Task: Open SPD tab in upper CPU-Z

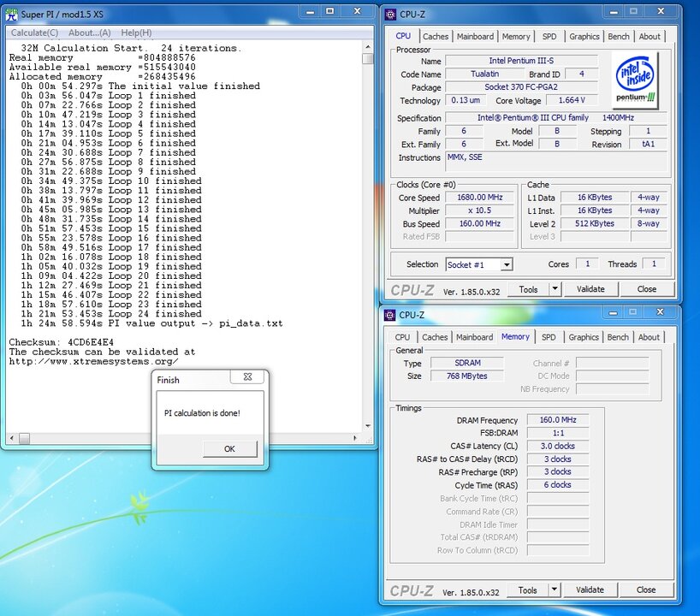Action: click(549, 37)
